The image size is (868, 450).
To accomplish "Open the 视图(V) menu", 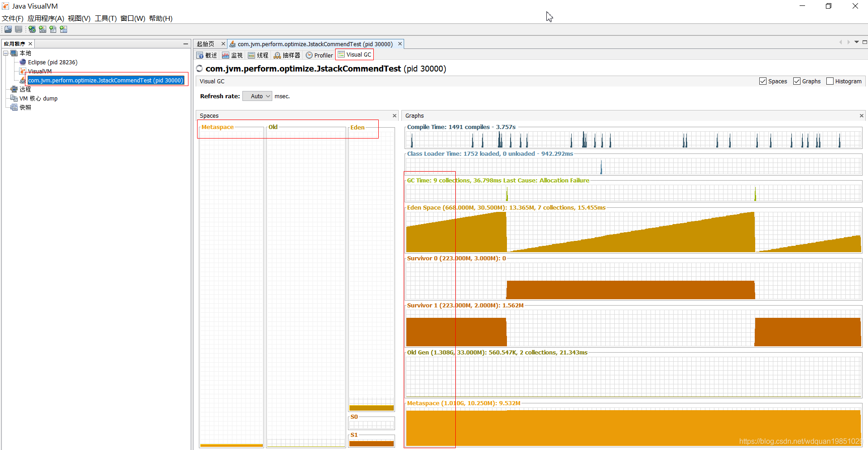I will pos(79,19).
